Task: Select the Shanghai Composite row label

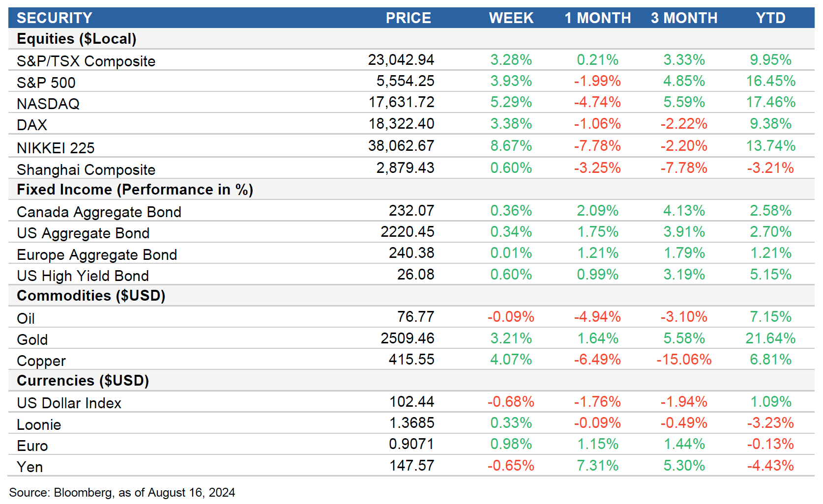Action: 86,170
